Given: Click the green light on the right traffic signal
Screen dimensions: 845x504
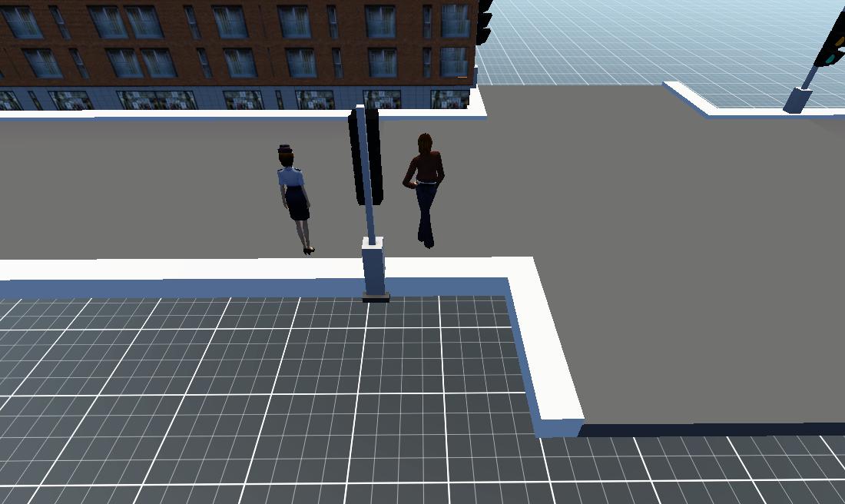Looking at the screenshot, I should click(830, 59).
